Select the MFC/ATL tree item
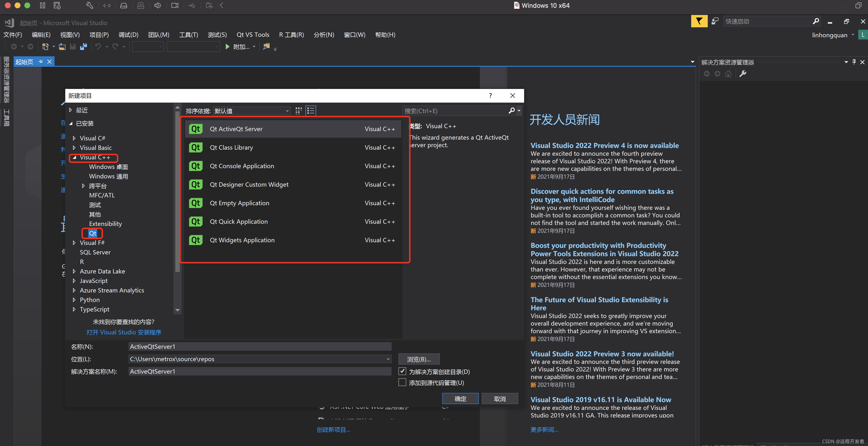The width and height of the screenshot is (868, 446). (102, 195)
